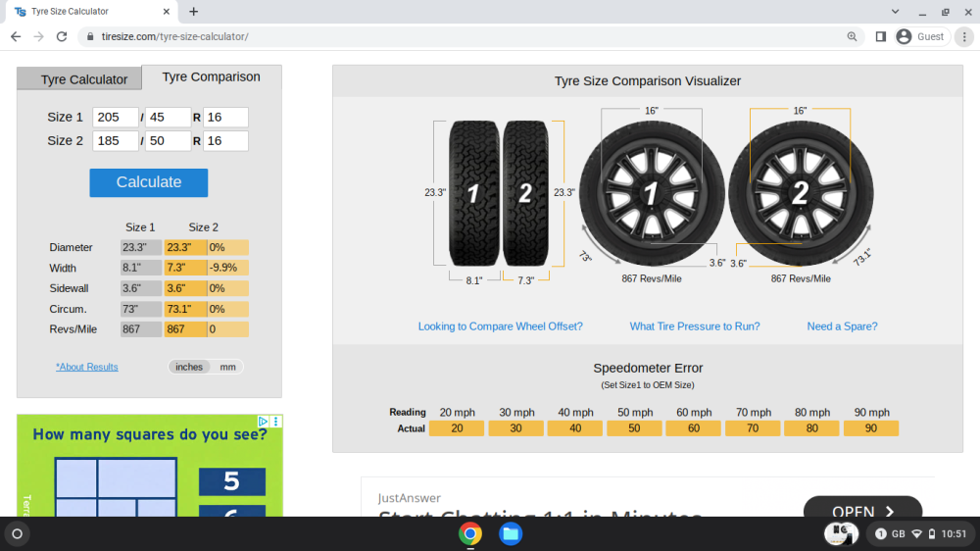Focus Size 2 width field 185
Image resolution: width=980 pixels, height=551 pixels.
tap(115, 141)
